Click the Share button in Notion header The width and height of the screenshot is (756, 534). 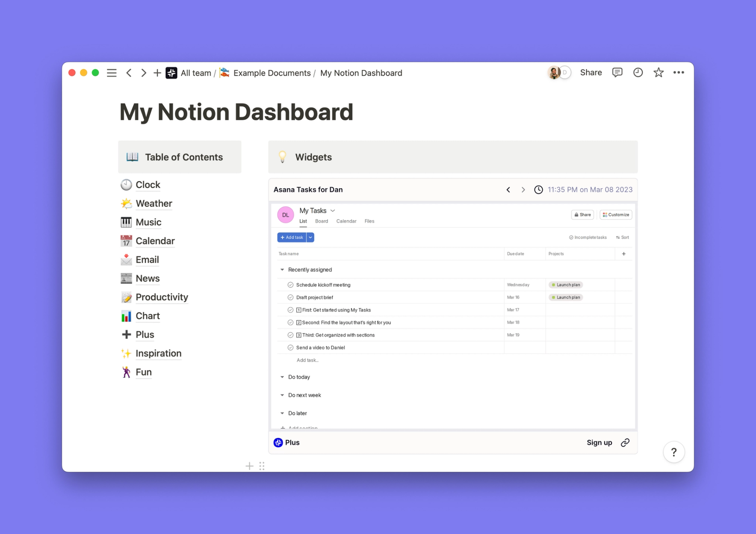click(x=591, y=72)
